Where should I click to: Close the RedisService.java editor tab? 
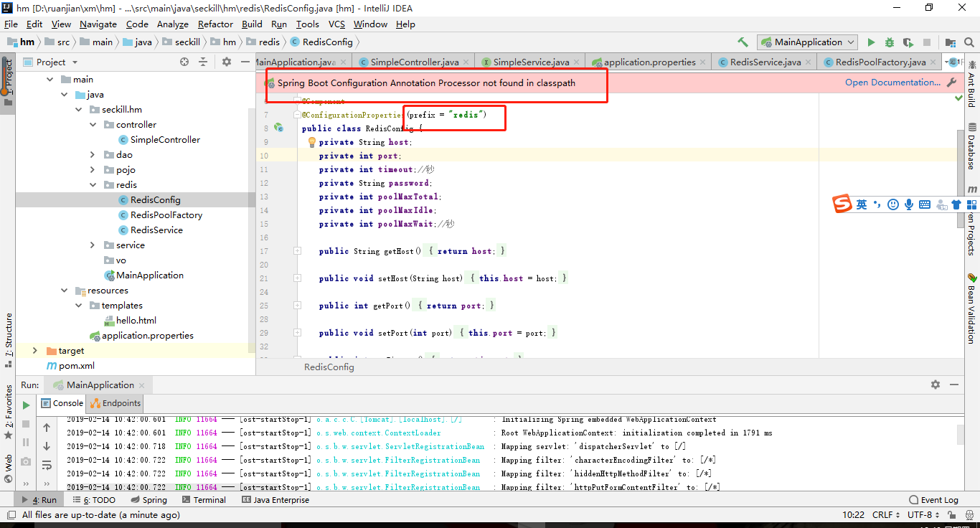pyautogui.click(x=809, y=62)
